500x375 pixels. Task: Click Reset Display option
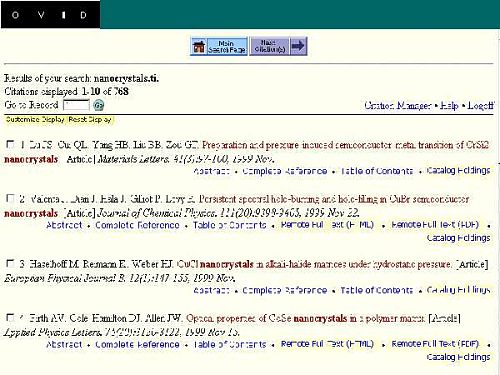click(90, 119)
